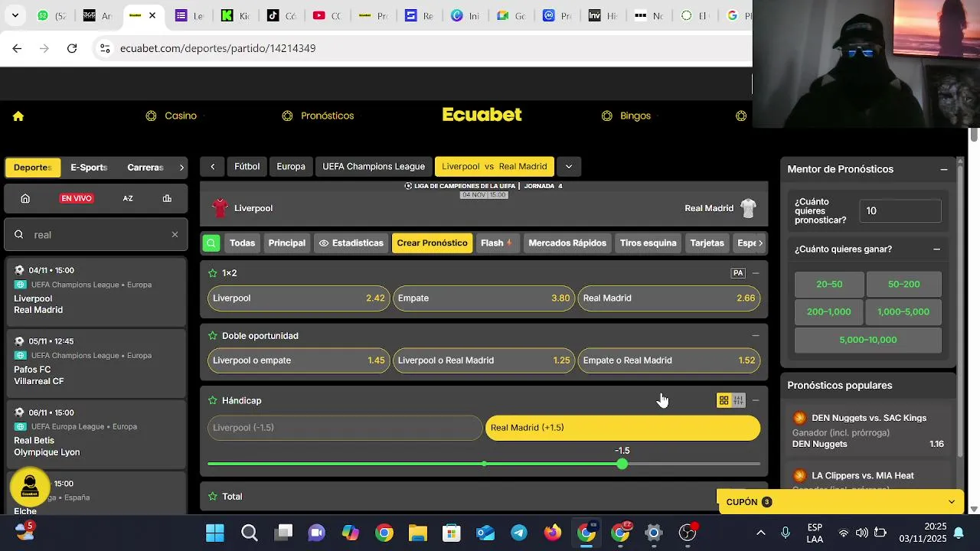Select the Mercados Rápidos tab

(x=567, y=243)
